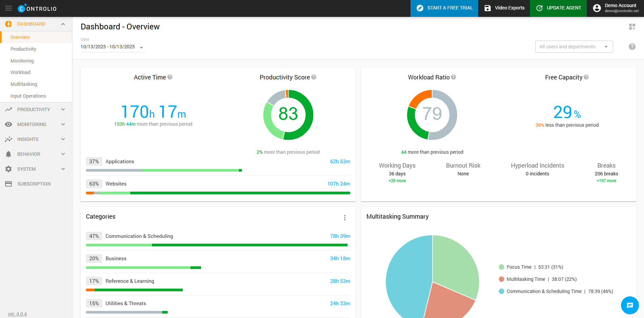Toggle Communication & Scheduling Time legend item
The height and width of the screenshot is (318, 644).
click(x=543, y=291)
